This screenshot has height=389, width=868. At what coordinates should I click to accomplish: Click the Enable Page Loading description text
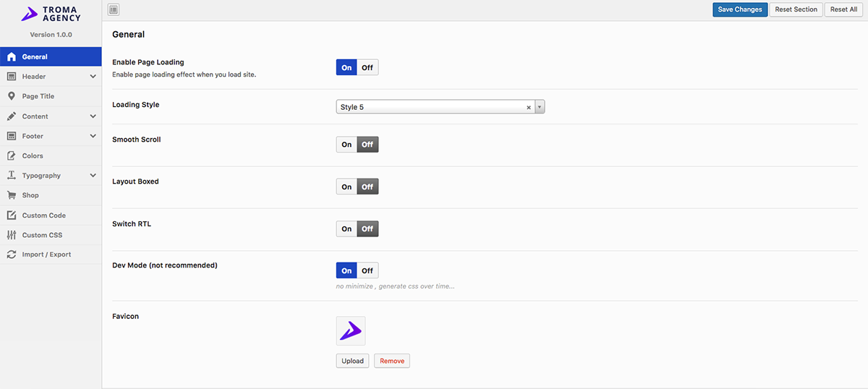(x=184, y=74)
